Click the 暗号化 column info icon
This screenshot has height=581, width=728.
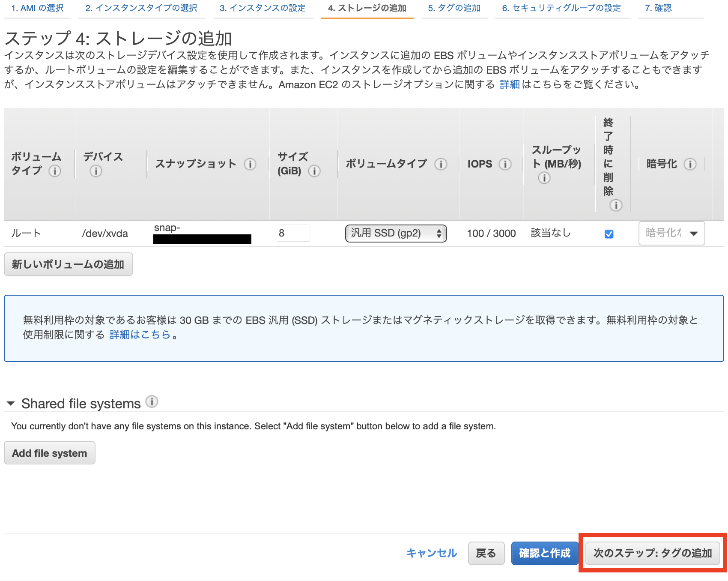[690, 164]
